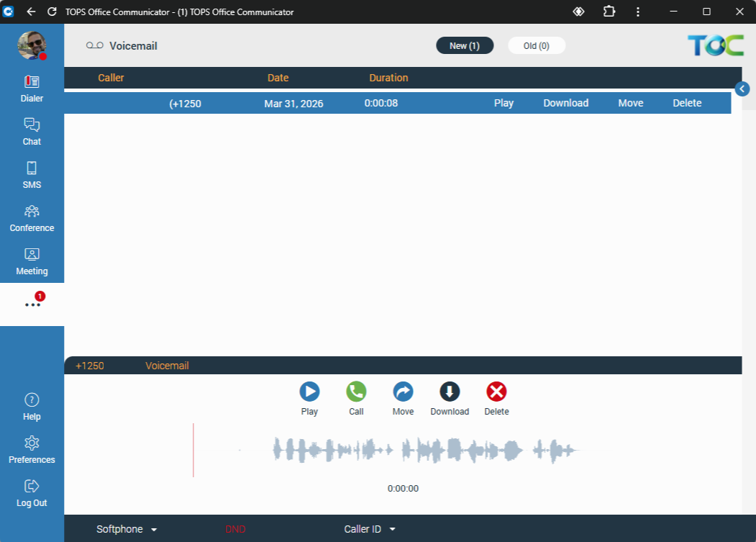Viewport: 756px width, 542px height.
Task: Click the green Call icon for voicemail
Action: 356,392
